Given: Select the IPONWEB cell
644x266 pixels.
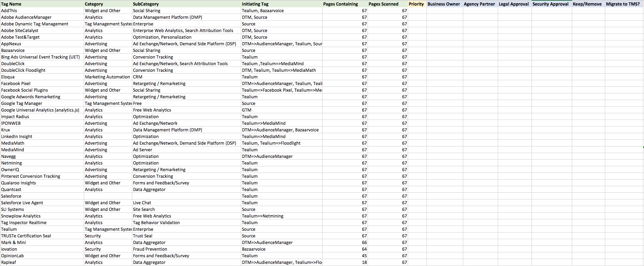Looking at the screenshot, I should click(x=42, y=123).
